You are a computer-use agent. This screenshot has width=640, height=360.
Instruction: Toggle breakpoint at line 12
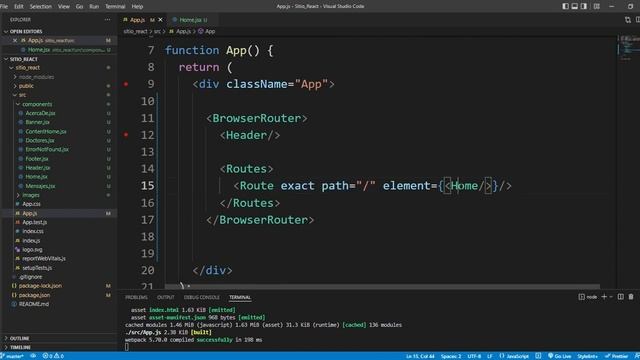(126, 135)
